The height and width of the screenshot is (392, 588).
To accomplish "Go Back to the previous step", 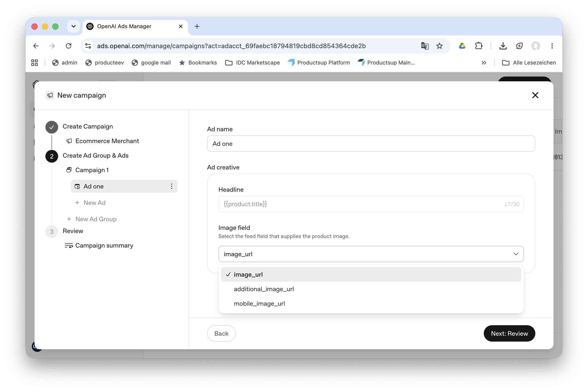I will pyautogui.click(x=221, y=333).
